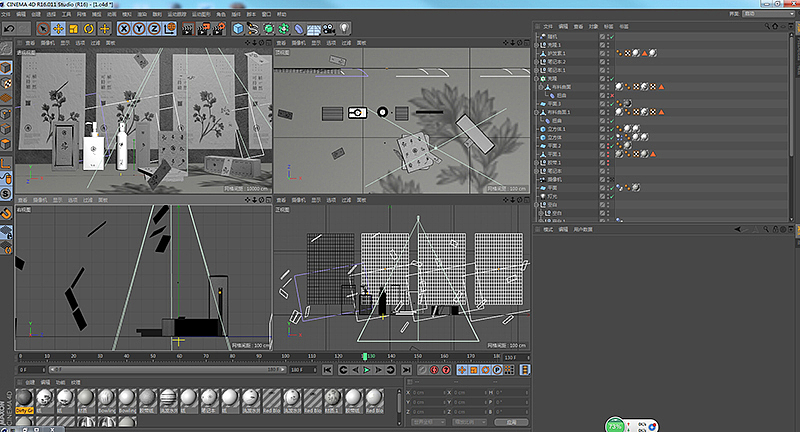Open the 摄像机 menu in perspective viewport
The image size is (800, 432).
(48, 43)
